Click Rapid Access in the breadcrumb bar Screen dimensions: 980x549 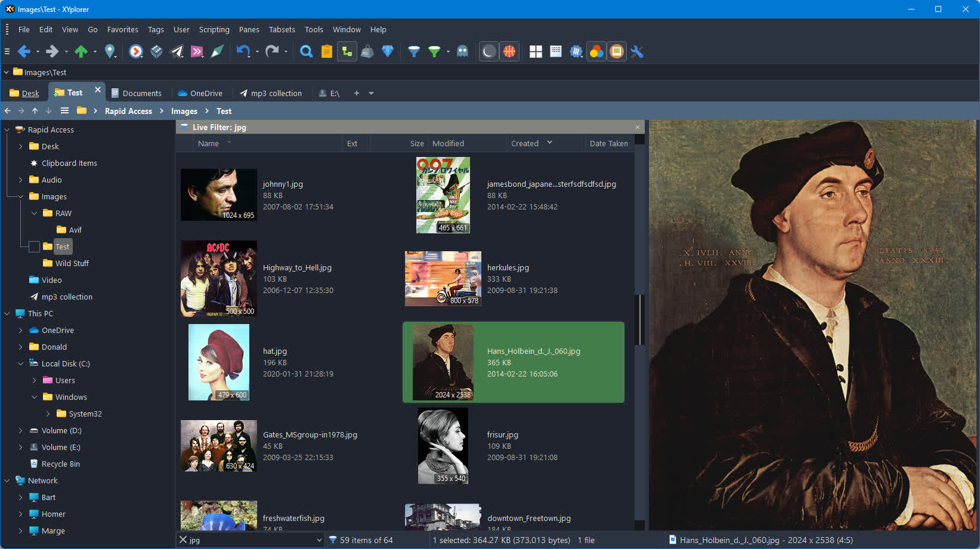[128, 111]
